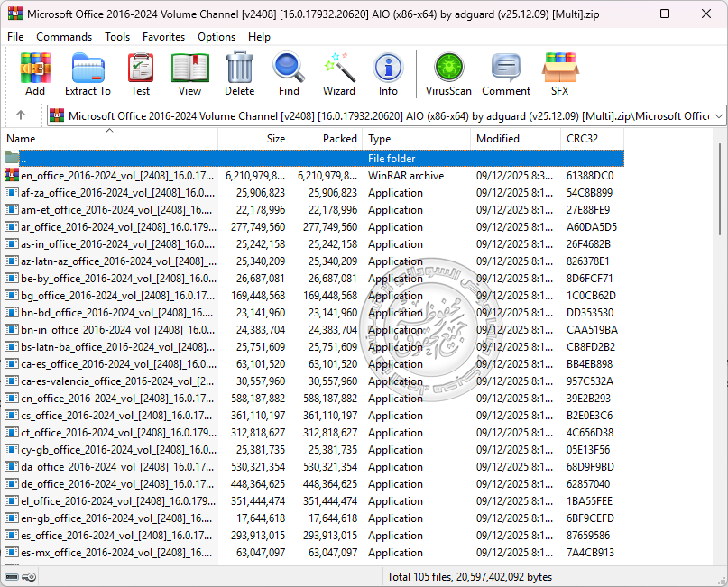Click the de_office application file icon
This screenshot has width=728, height=587.
(x=12, y=484)
